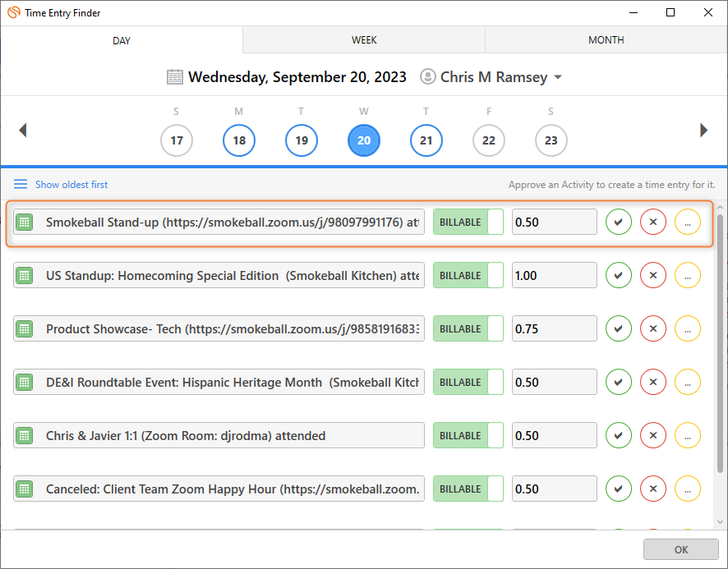This screenshot has width=728, height=569.
Task: Reject the Chris & Javier 1:1 activity
Action: (652, 435)
